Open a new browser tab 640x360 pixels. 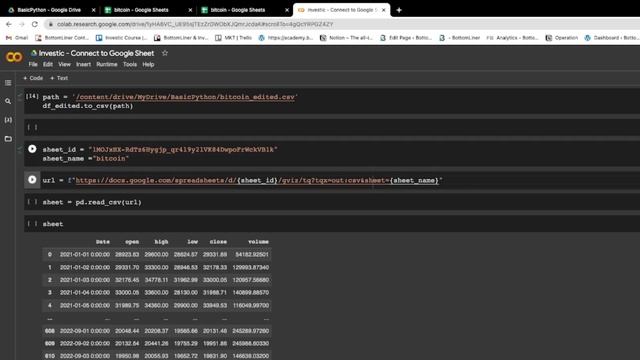click(x=399, y=10)
